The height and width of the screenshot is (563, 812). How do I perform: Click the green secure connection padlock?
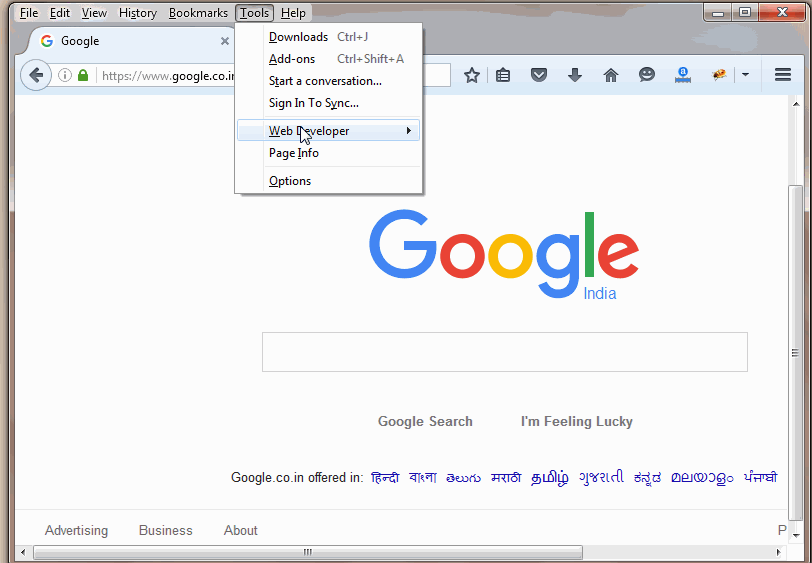(x=83, y=76)
